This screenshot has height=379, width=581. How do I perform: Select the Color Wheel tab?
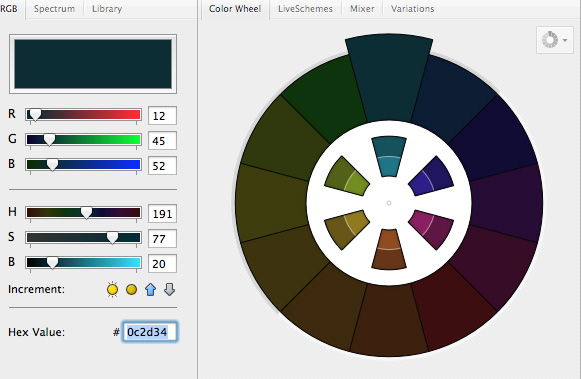pyautogui.click(x=235, y=9)
